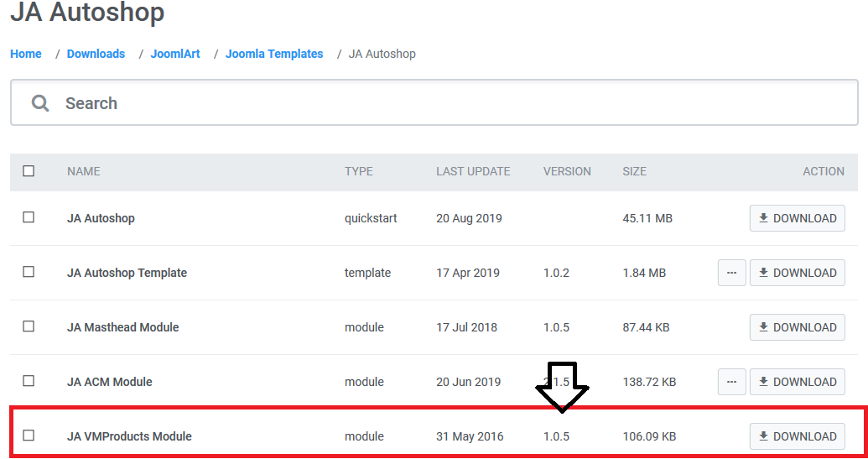The width and height of the screenshot is (868, 459).
Task: Sort by the Last Update column header
Action: pos(473,171)
